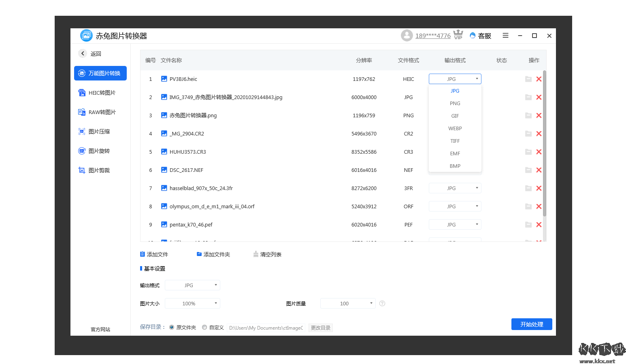Delete olympus_om_d row with red X
Screen dimensions: 626x364
tap(539, 206)
